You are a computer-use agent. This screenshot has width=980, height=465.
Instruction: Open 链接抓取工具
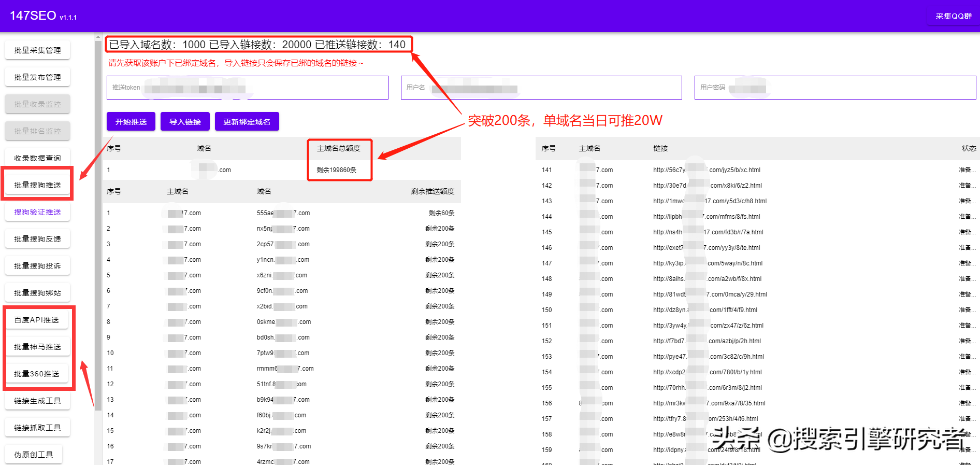(37, 428)
